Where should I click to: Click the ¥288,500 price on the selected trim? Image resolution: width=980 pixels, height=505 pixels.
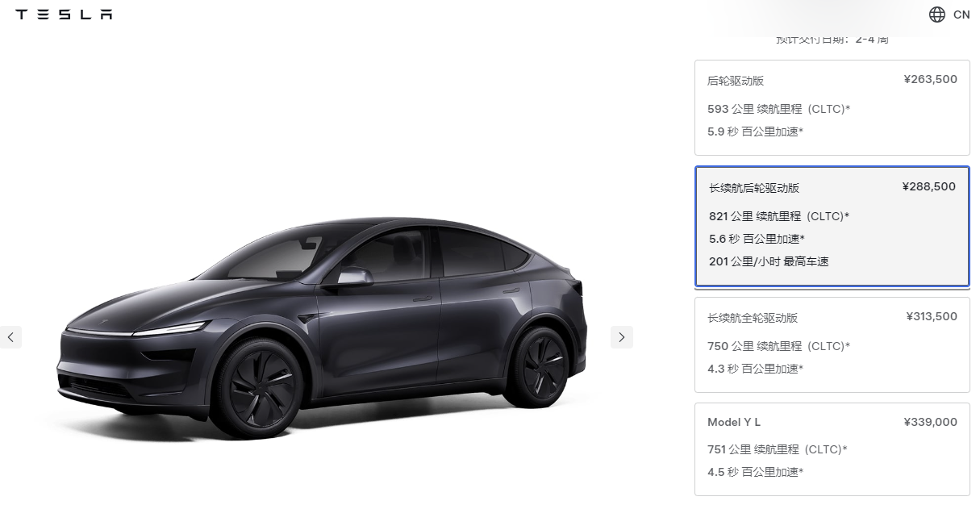coord(928,186)
